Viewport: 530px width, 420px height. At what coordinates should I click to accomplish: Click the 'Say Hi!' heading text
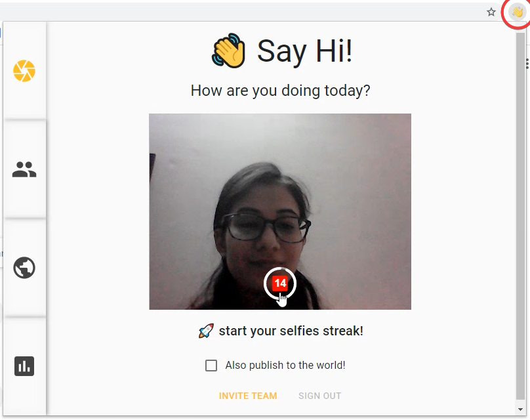(x=304, y=51)
